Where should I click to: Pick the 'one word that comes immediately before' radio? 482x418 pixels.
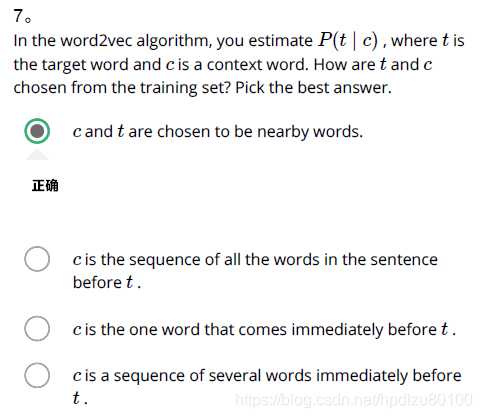37,329
